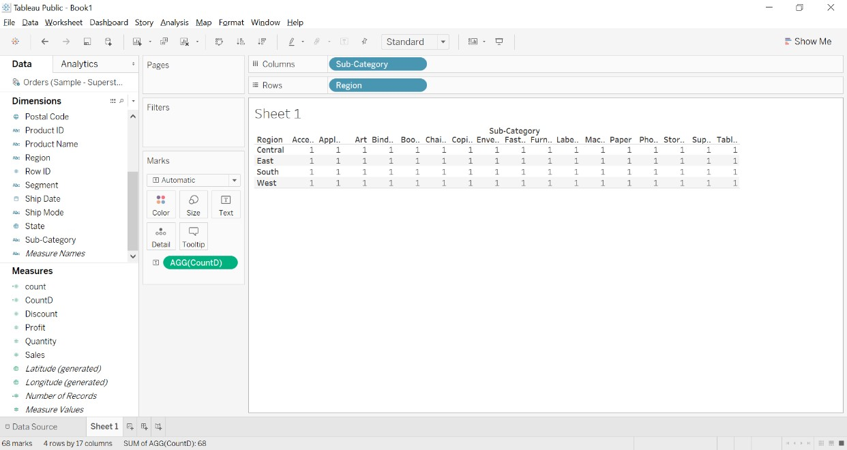Click the AGG(CountD) pill on Marks
This screenshot has height=450, width=847.
click(200, 263)
